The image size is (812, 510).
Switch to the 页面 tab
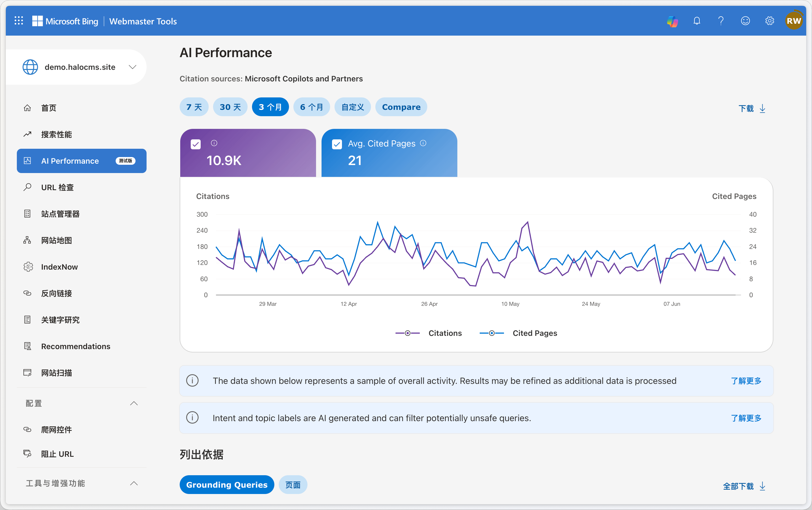(x=293, y=484)
